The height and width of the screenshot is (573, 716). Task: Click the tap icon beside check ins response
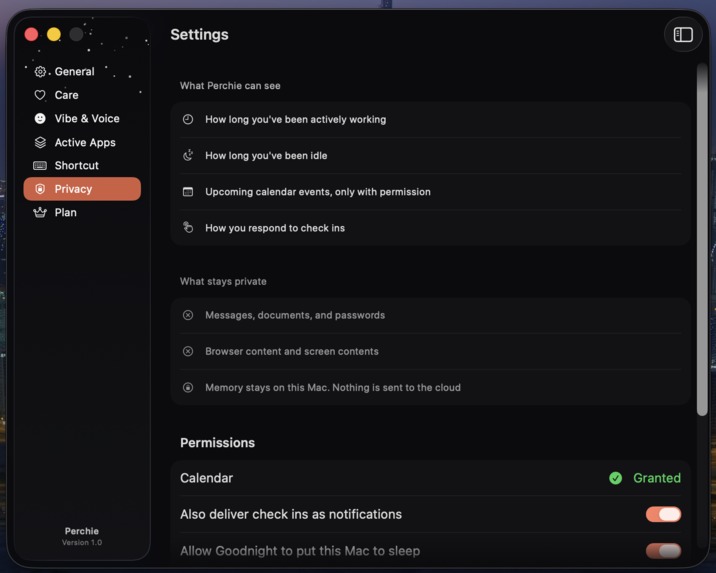(x=188, y=227)
